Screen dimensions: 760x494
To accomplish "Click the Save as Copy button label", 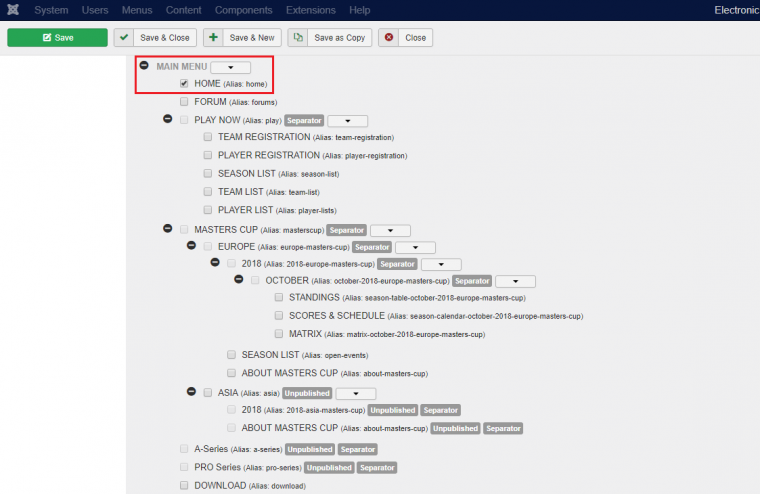I will click(x=340, y=38).
